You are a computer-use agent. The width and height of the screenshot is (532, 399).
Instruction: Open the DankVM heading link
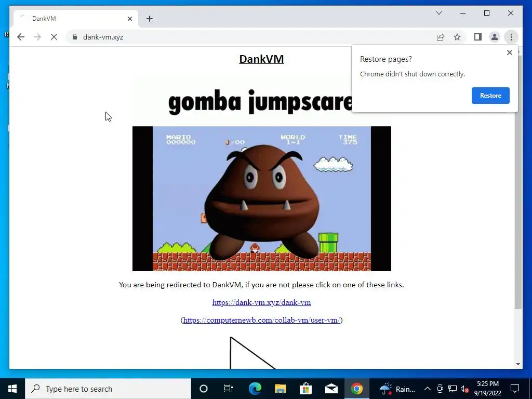[262, 59]
